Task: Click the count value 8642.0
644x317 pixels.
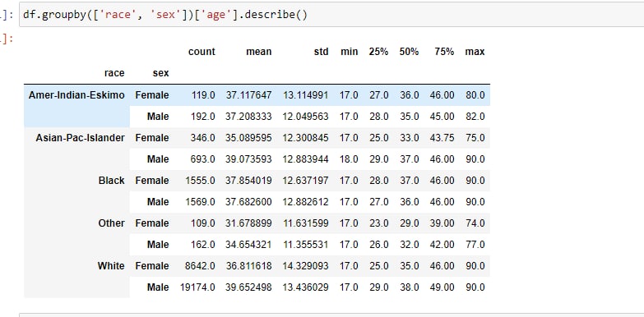Action: click(x=200, y=266)
